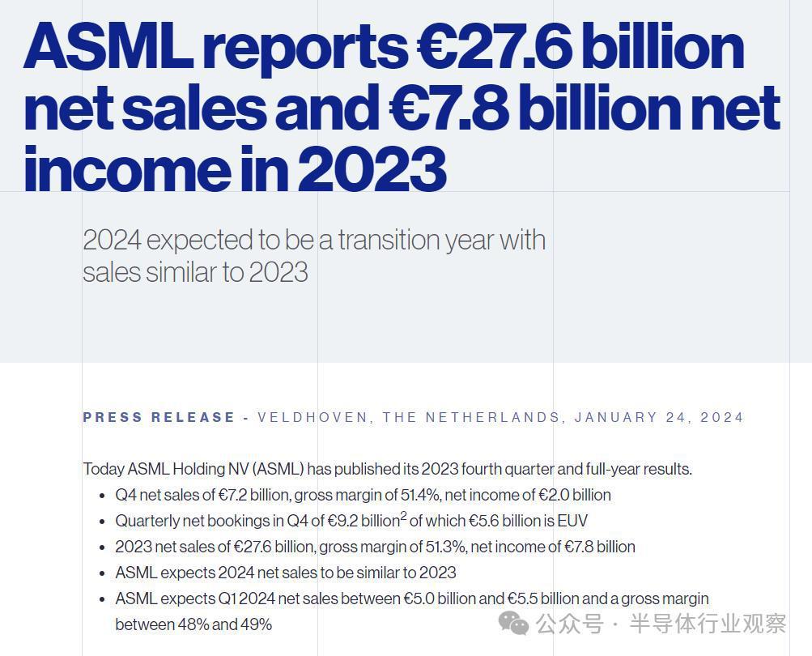This screenshot has height=656, width=812.
Task: Click 'sales similar to 2023' subtitle line
Action: (195, 272)
